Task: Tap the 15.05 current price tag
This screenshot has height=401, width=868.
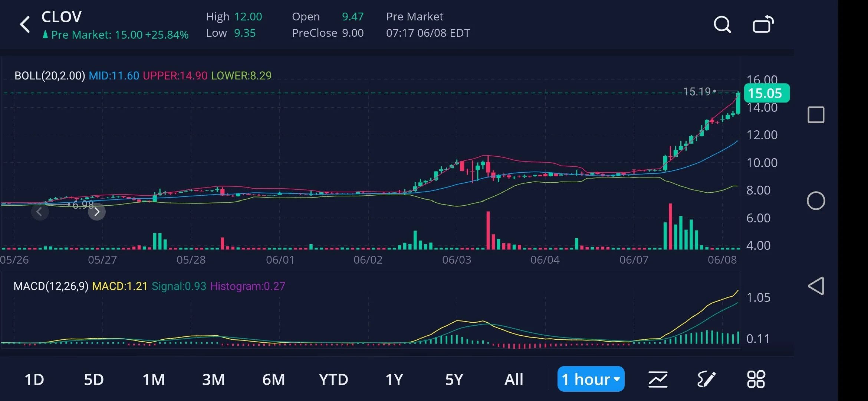Action: tap(766, 93)
